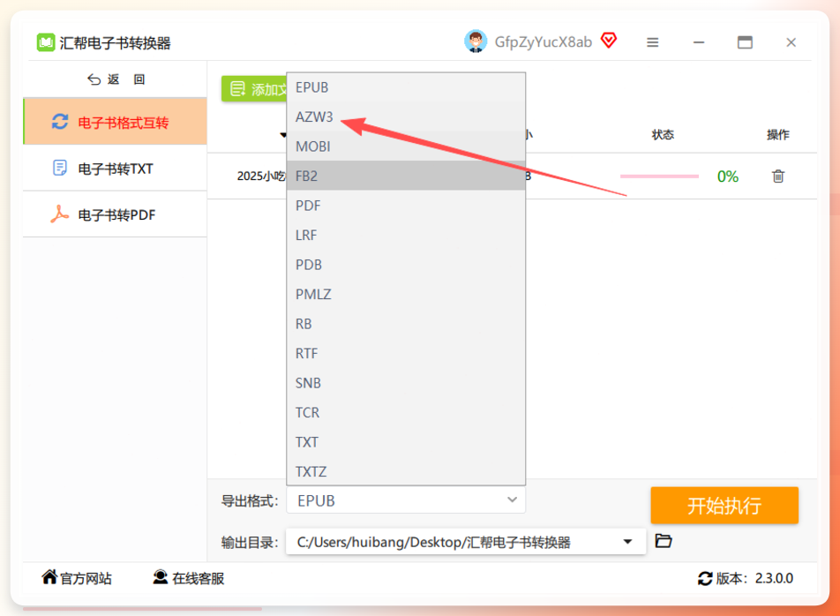
Task: Select LRF format option
Action: tap(406, 235)
